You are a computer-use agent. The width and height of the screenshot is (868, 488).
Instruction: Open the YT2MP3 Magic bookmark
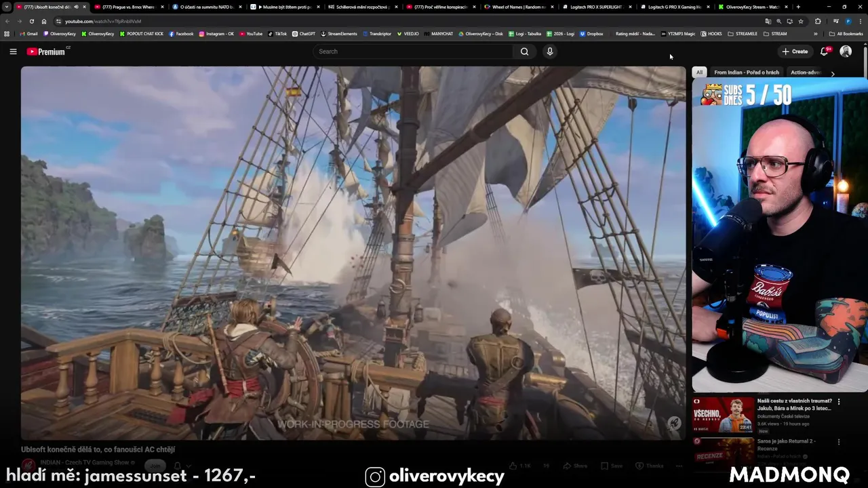pos(677,34)
